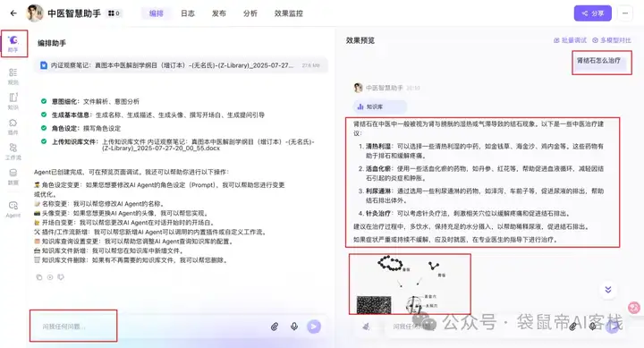Open the 知识 sidebar panel

pyautogui.click(x=13, y=101)
